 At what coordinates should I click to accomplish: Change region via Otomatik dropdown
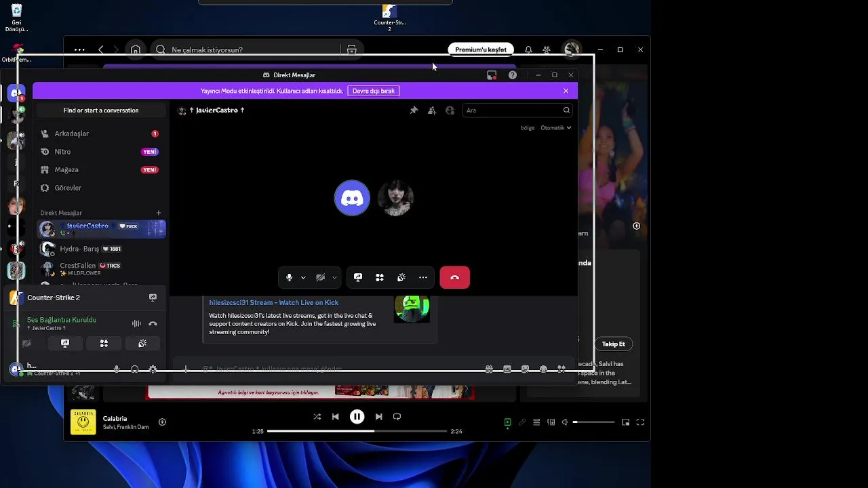(556, 127)
